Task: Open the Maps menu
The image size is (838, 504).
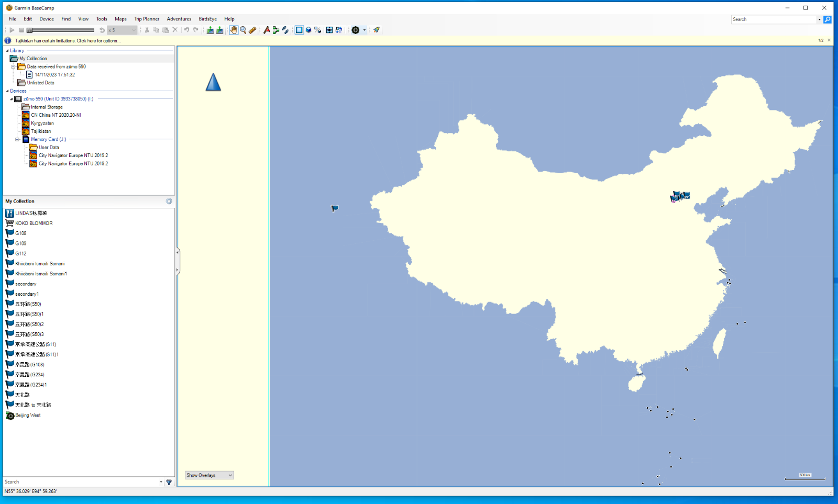Action: click(x=120, y=19)
